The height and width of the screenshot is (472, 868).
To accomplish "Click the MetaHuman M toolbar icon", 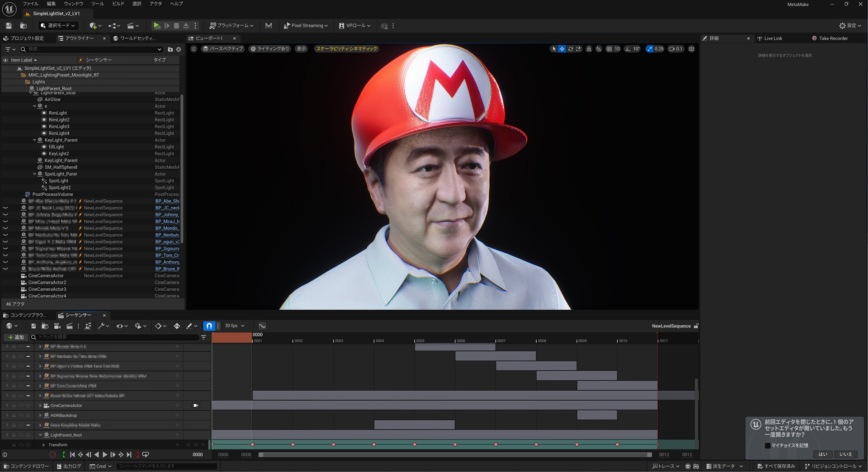I will coord(269,26).
